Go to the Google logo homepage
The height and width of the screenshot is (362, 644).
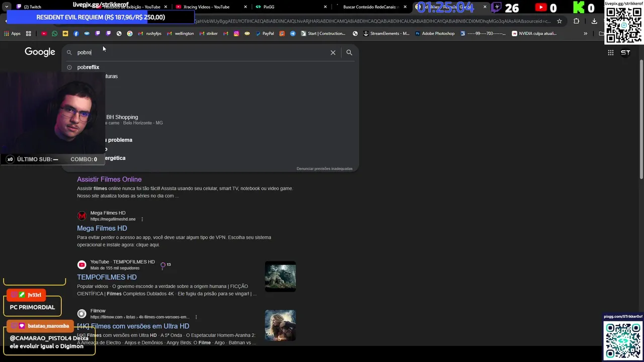click(40, 52)
